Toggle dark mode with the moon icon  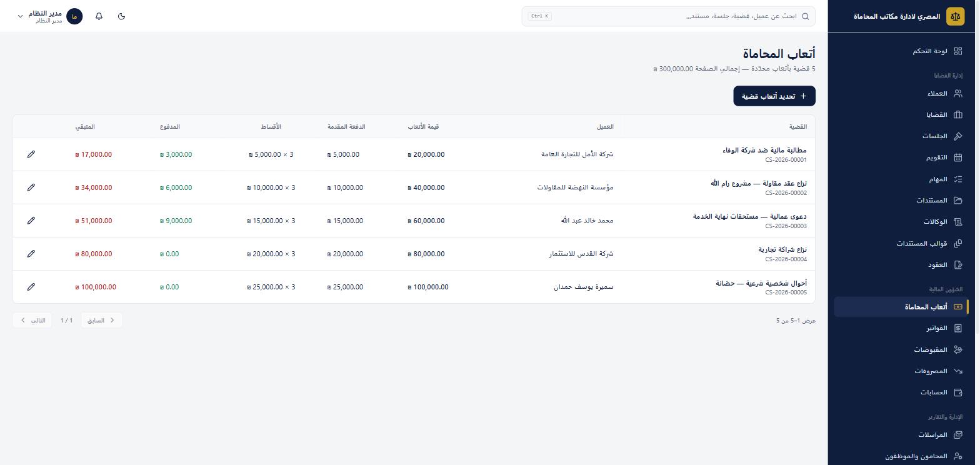pos(121,16)
